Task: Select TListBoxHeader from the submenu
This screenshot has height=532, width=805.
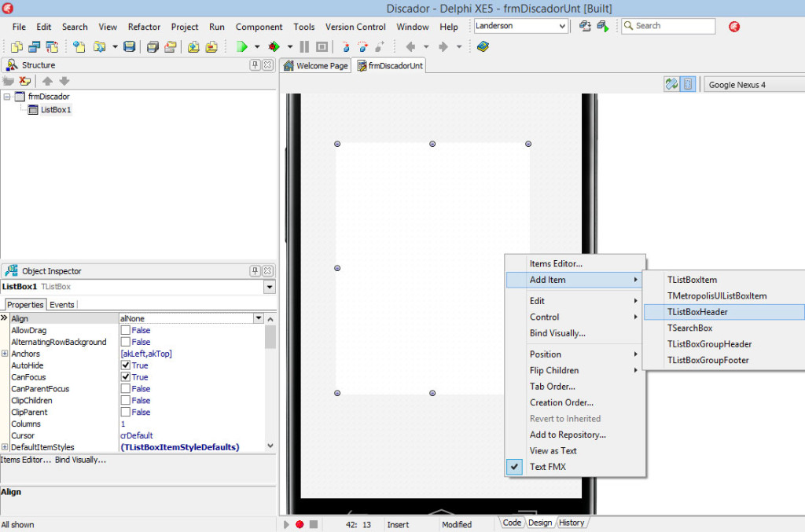Action: pos(724,312)
